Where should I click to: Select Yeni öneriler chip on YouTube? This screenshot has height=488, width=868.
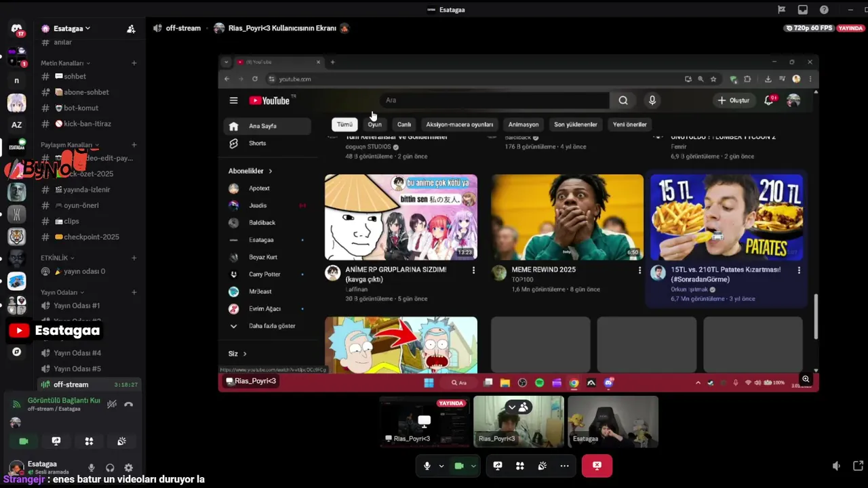(x=630, y=125)
